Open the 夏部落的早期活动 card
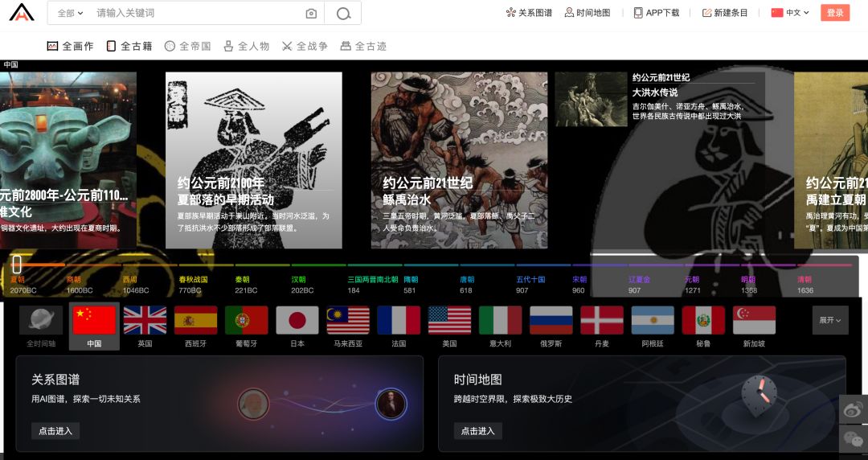 click(253, 160)
